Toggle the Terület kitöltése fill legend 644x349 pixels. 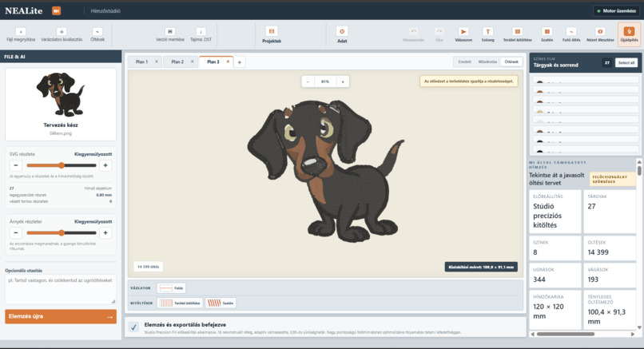tap(180, 303)
